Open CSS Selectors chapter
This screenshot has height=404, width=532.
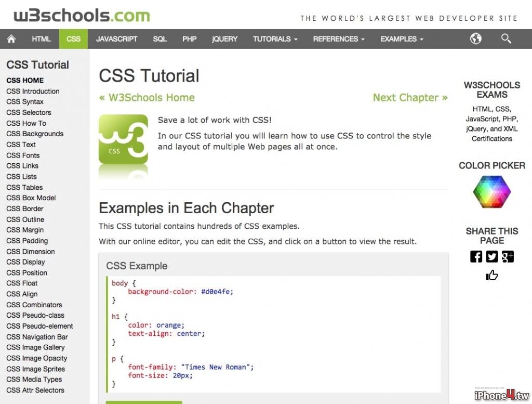pyautogui.click(x=29, y=112)
